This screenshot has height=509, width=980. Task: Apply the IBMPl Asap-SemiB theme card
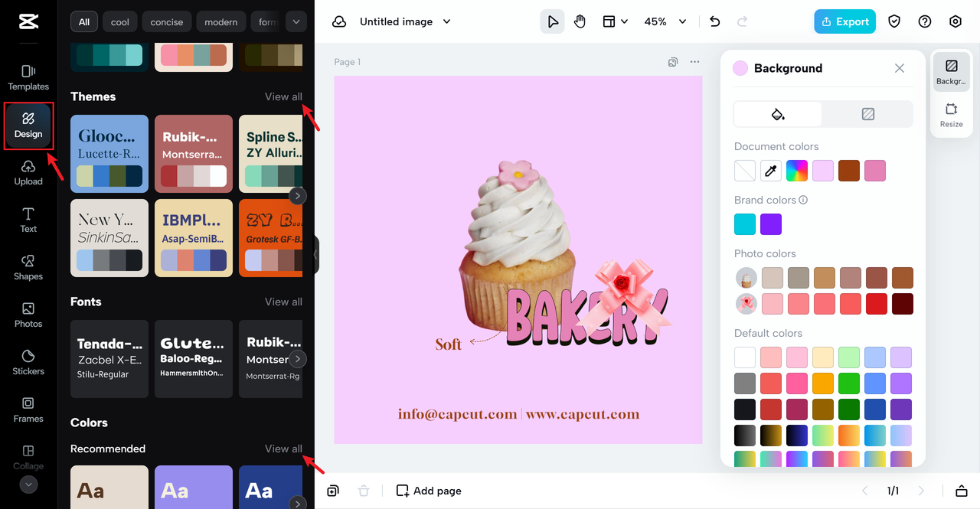(194, 238)
